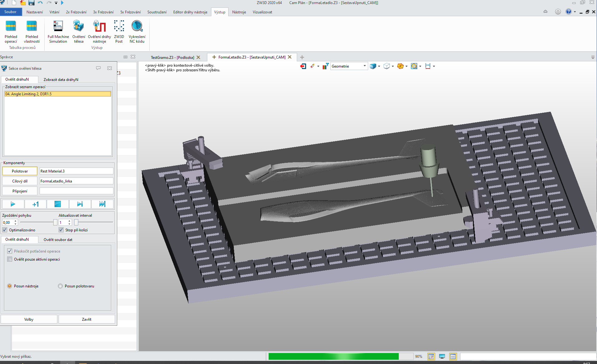The height and width of the screenshot is (364, 597).
Task: Click the Zpoždění pohybu slider handle
Action: 55,222
